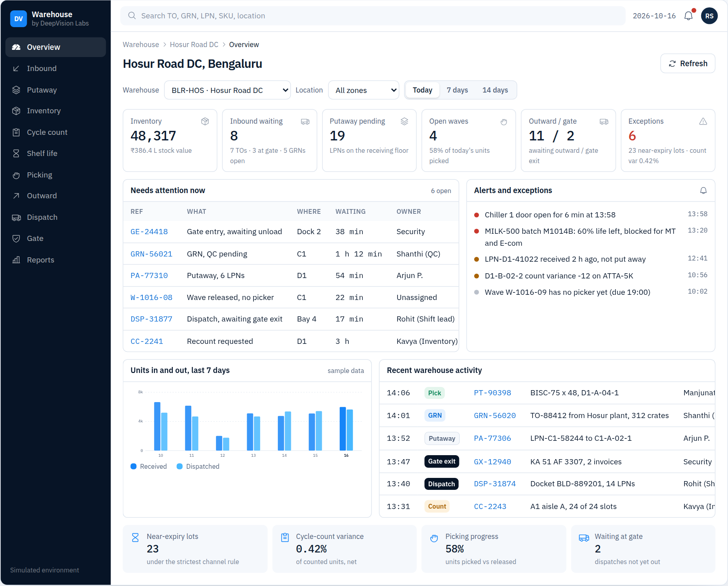This screenshot has height=586, width=728.
Task: Click the Near-expiry lots hourglass icon
Action: [x=135, y=538]
